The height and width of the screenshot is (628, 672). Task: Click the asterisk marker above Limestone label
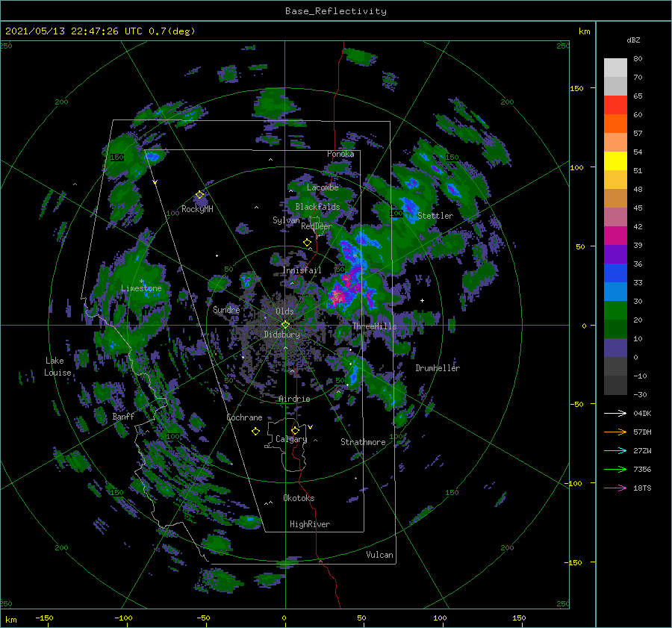click(141, 282)
